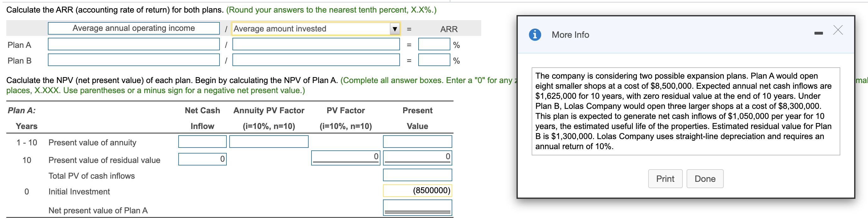Select the Average annual operating income box
This screenshot has height=224, width=868.
134,28
